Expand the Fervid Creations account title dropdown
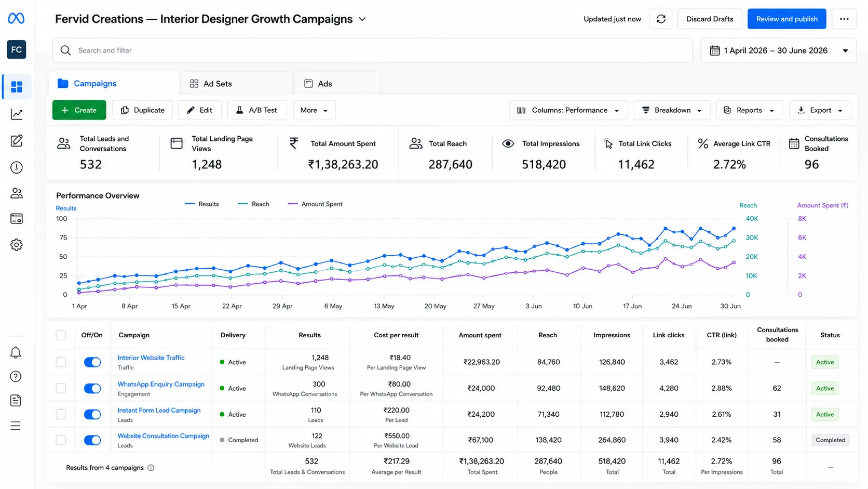 pos(362,19)
